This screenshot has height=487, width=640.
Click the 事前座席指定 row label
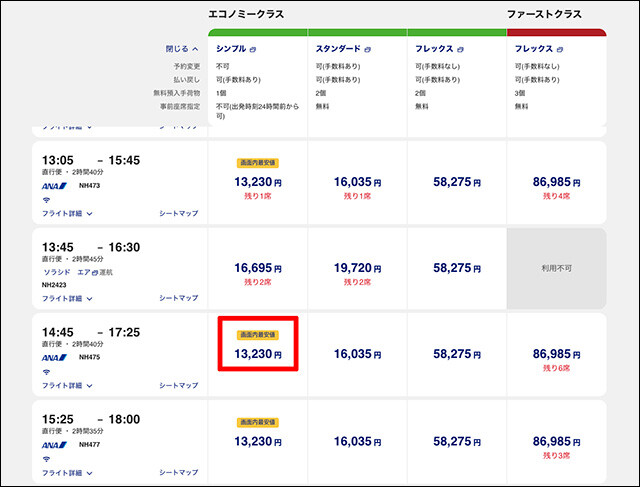point(180,107)
